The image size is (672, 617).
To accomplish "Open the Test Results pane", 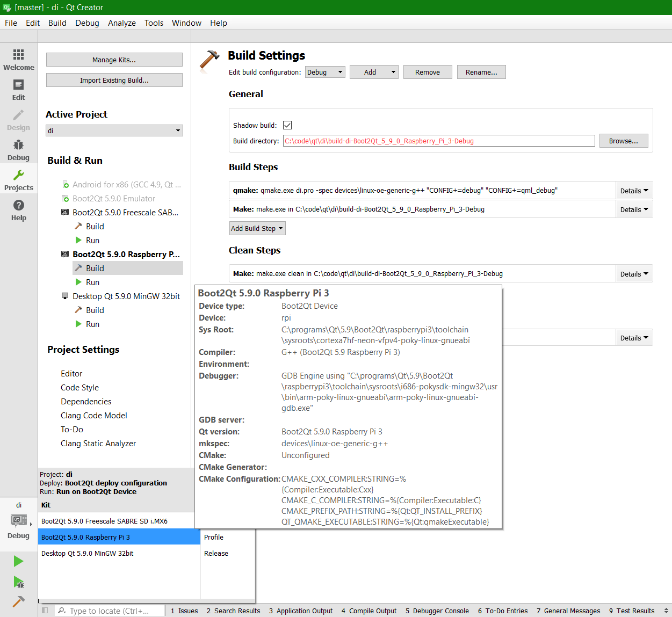I will click(632, 611).
